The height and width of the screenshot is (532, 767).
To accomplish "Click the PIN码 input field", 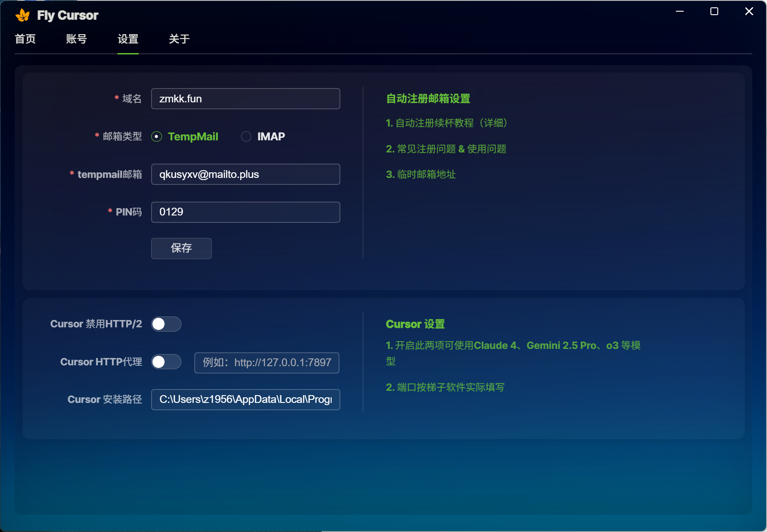I will pyautogui.click(x=246, y=212).
